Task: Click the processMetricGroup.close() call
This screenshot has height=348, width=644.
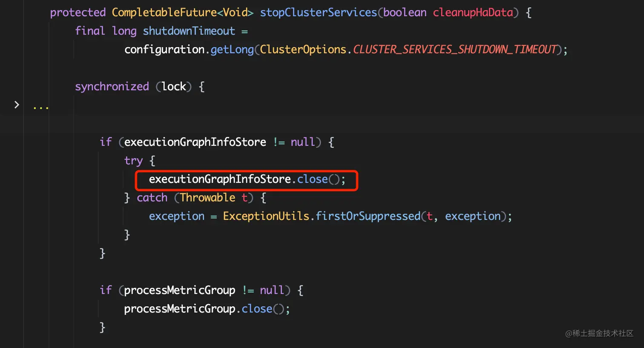Action: [207, 309]
